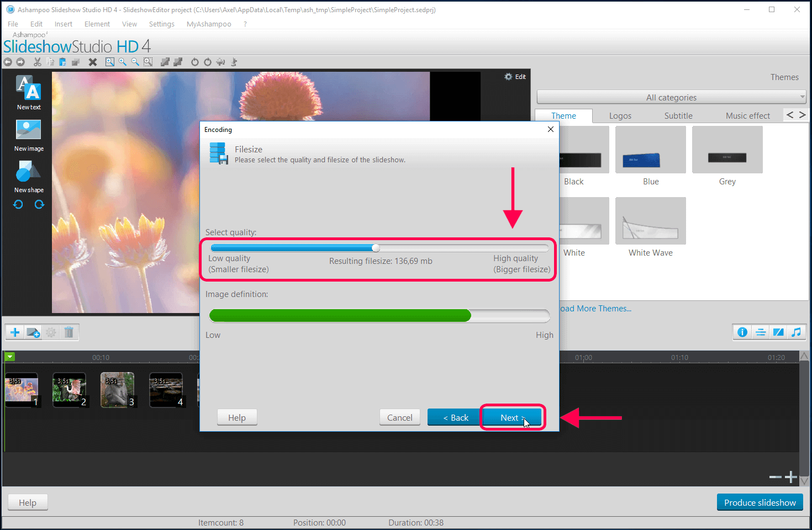Click the blue music note icon

(796, 332)
